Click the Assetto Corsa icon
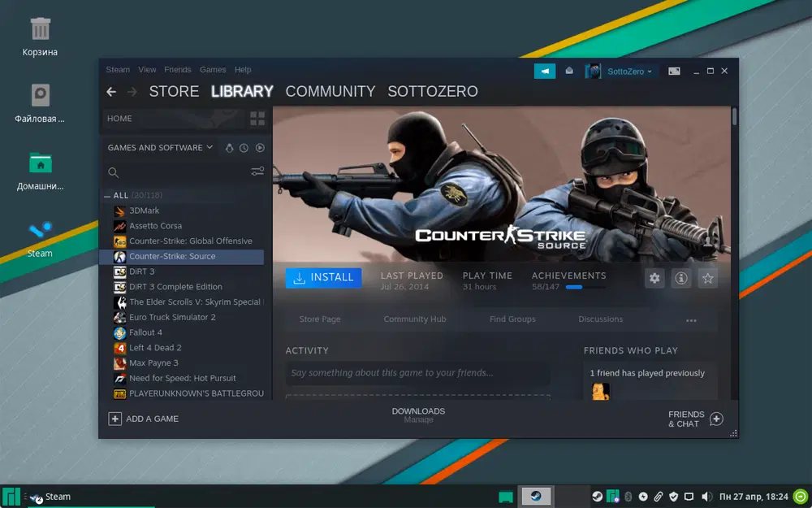Image resolution: width=812 pixels, height=508 pixels. click(x=119, y=226)
